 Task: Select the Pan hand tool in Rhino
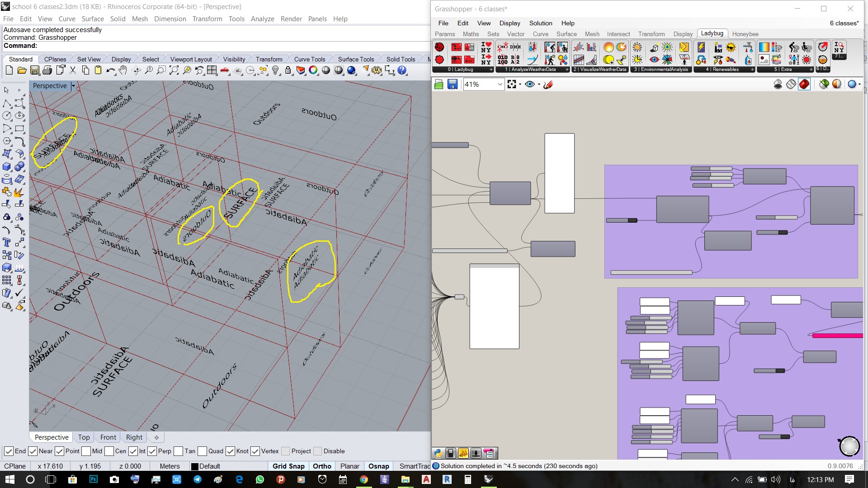[x=123, y=70]
